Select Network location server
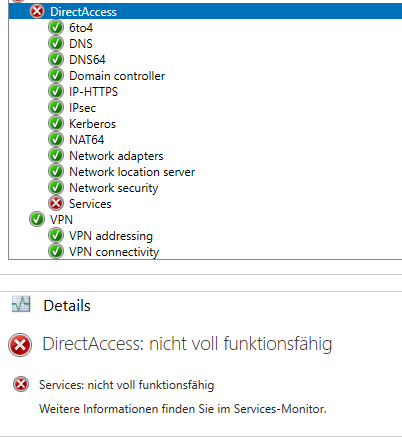Screen dimensions: 402x437 coord(132,172)
